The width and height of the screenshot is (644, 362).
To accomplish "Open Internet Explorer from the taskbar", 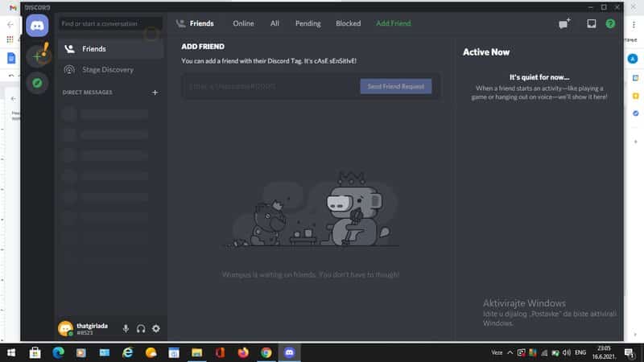I will point(128,352).
